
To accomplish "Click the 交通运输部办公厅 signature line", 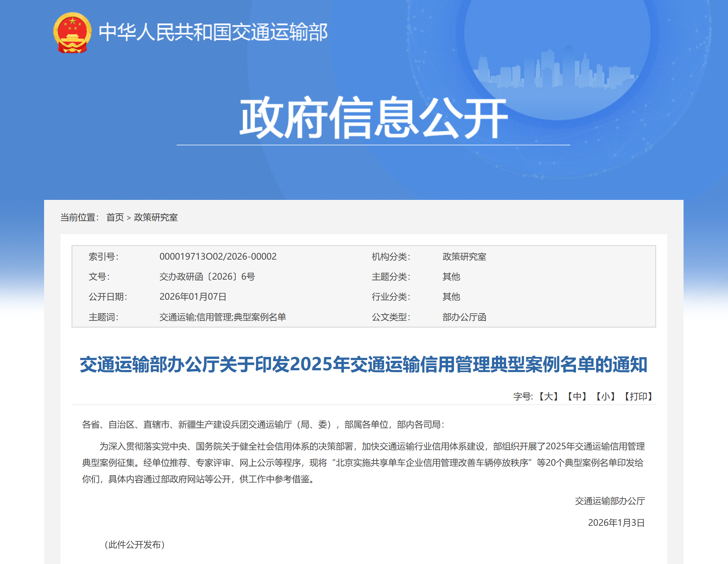I will pos(610,501).
